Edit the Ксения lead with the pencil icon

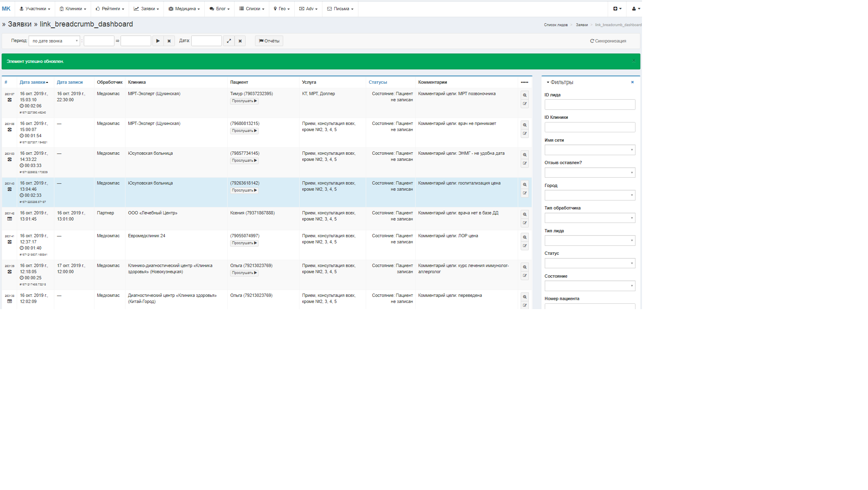[x=525, y=223]
